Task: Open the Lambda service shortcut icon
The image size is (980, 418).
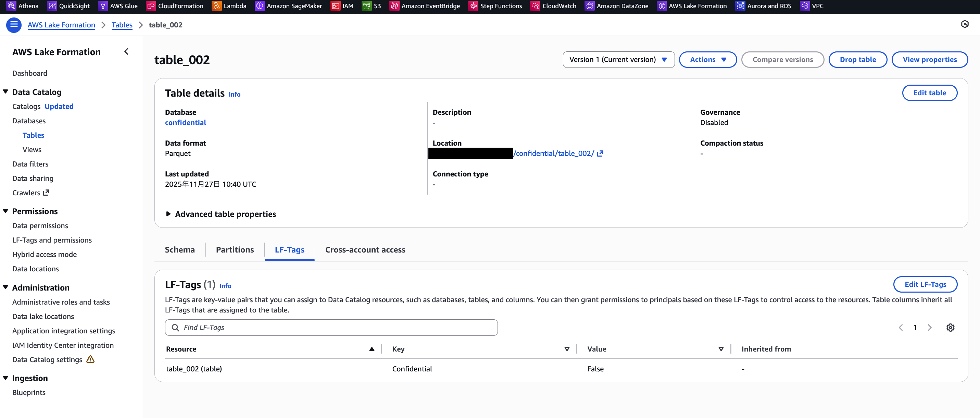Action: pyautogui.click(x=216, y=6)
